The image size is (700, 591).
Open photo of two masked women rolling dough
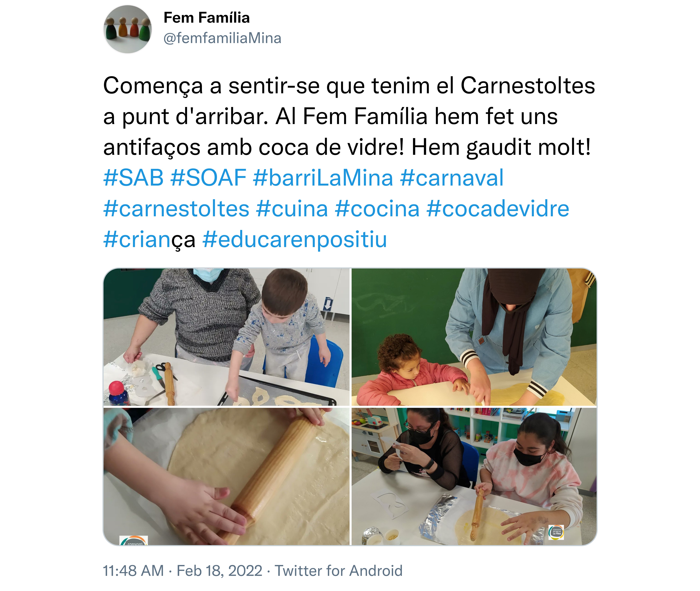474,476
